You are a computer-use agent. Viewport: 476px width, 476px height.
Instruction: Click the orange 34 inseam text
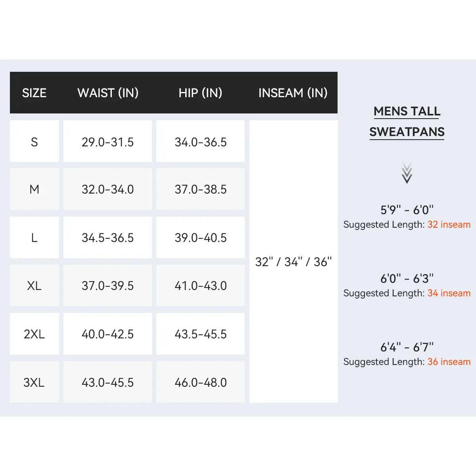click(449, 293)
